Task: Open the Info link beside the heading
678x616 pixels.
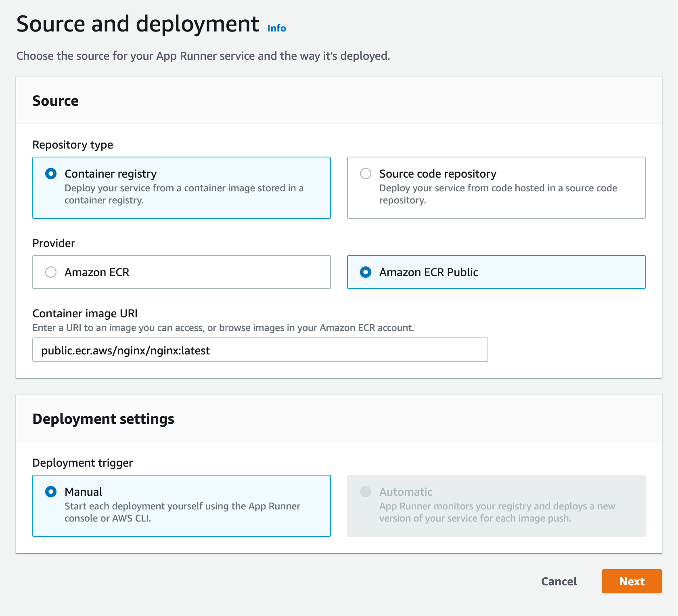Action: pyautogui.click(x=276, y=27)
